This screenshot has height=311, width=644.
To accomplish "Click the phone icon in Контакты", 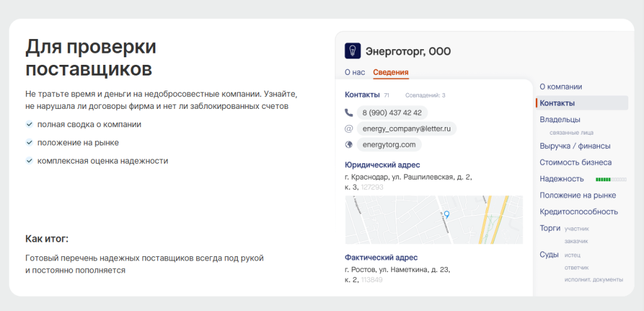I will pos(349,113).
